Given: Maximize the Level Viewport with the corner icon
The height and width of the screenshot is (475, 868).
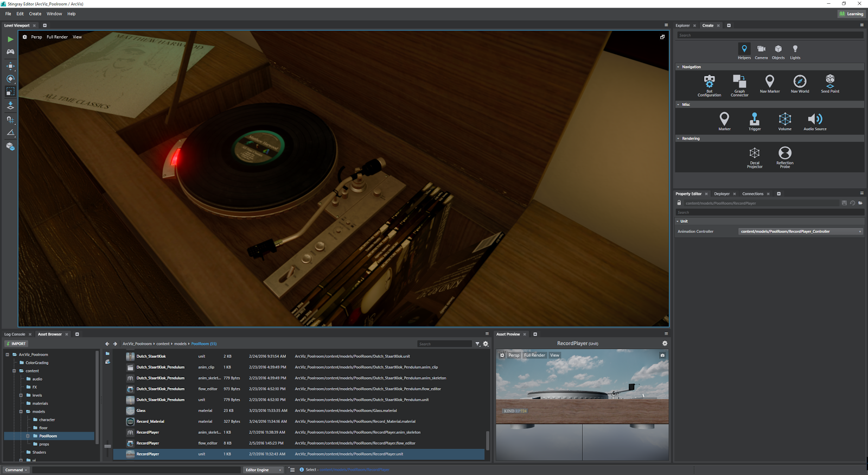Looking at the screenshot, I should (662, 37).
